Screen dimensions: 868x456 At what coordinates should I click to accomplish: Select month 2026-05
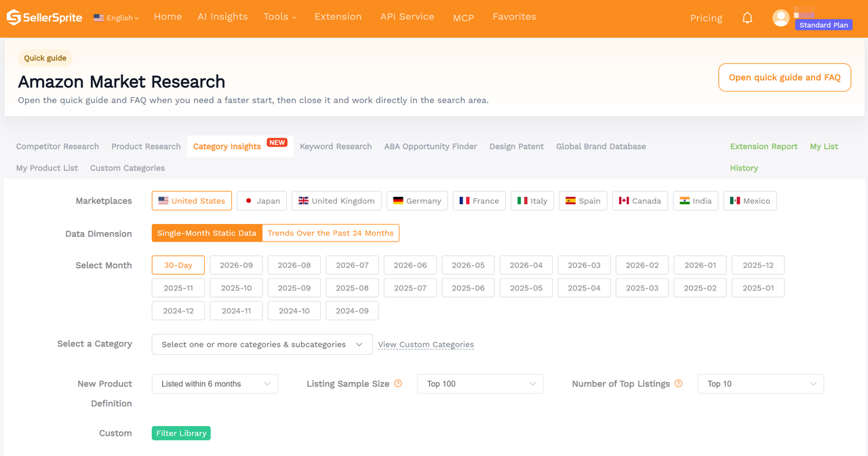(x=468, y=265)
